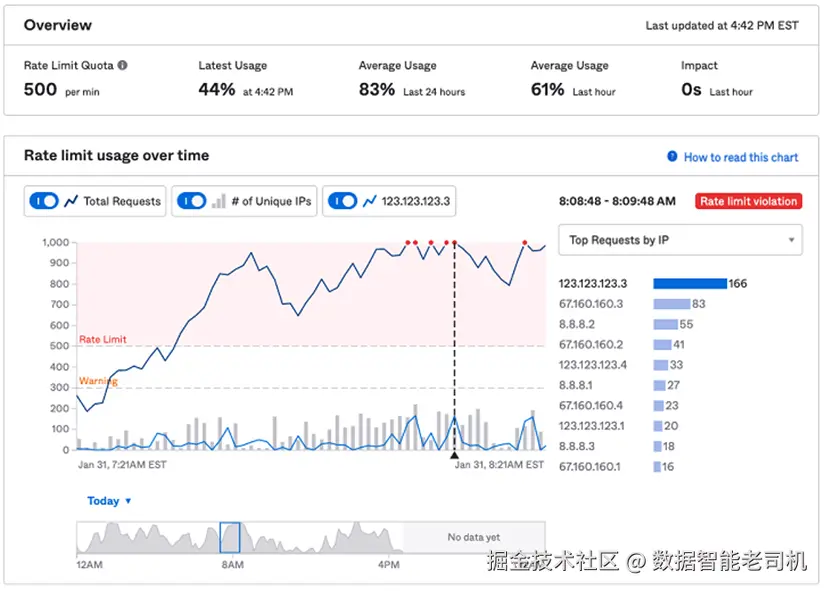Click the 0s Impact value
Image resolution: width=825 pixels, height=591 pixels.
coord(691,89)
